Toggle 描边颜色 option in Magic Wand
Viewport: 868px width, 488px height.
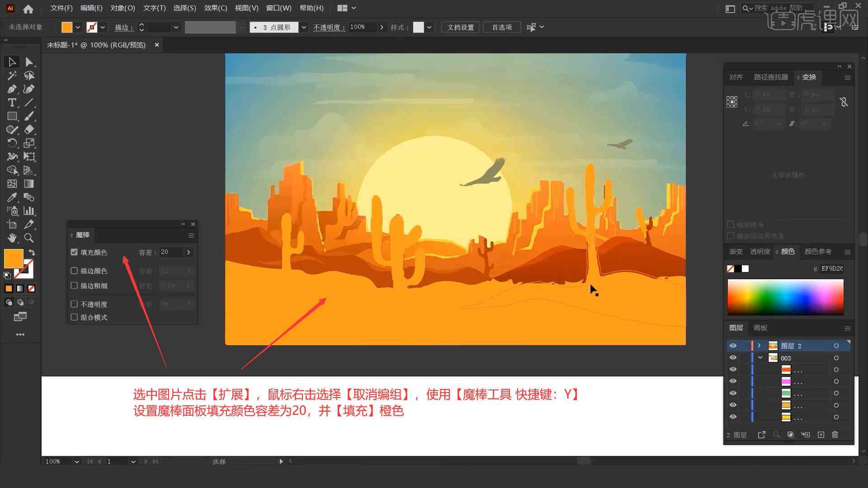point(74,271)
